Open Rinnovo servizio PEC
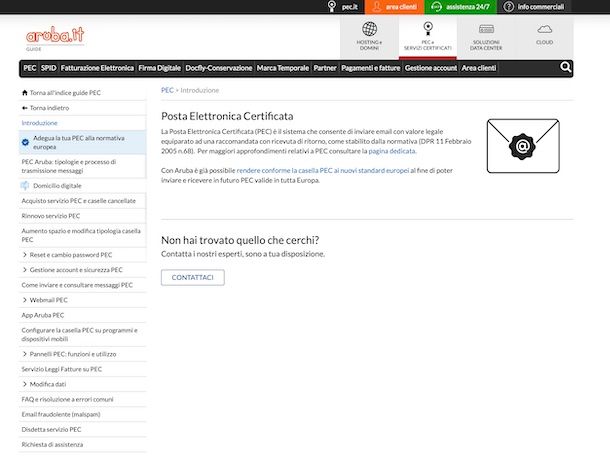Screen dimensions: 610x459 [x=51, y=216]
